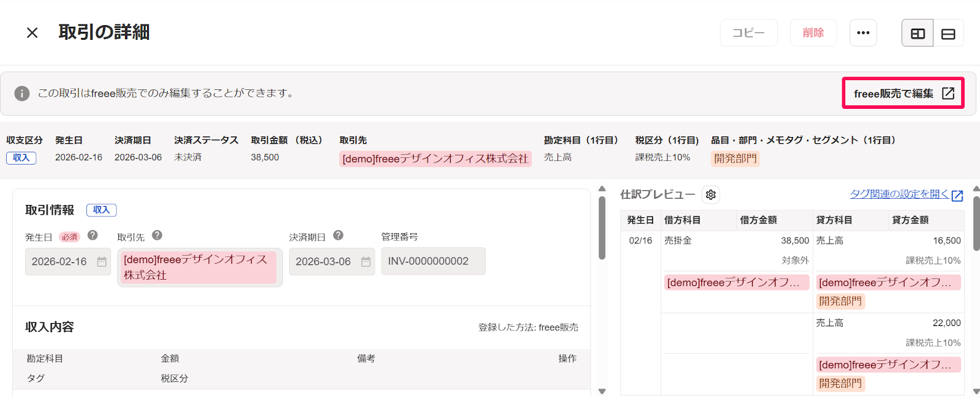Click the 収入 badge under 収支区分
The image size is (980, 416).
point(21,158)
